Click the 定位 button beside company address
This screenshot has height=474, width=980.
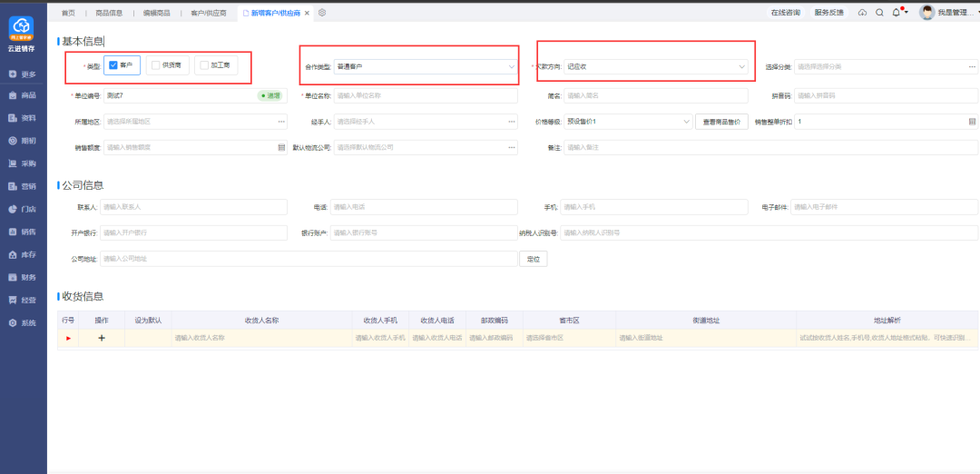coord(534,259)
